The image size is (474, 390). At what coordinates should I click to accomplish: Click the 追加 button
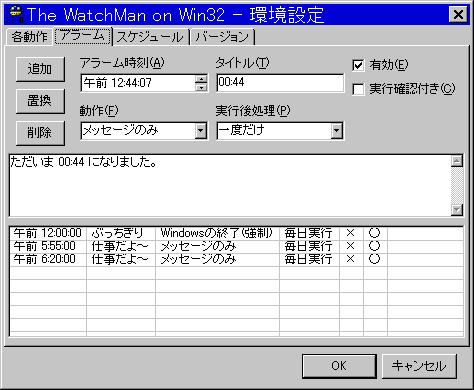pos(40,69)
